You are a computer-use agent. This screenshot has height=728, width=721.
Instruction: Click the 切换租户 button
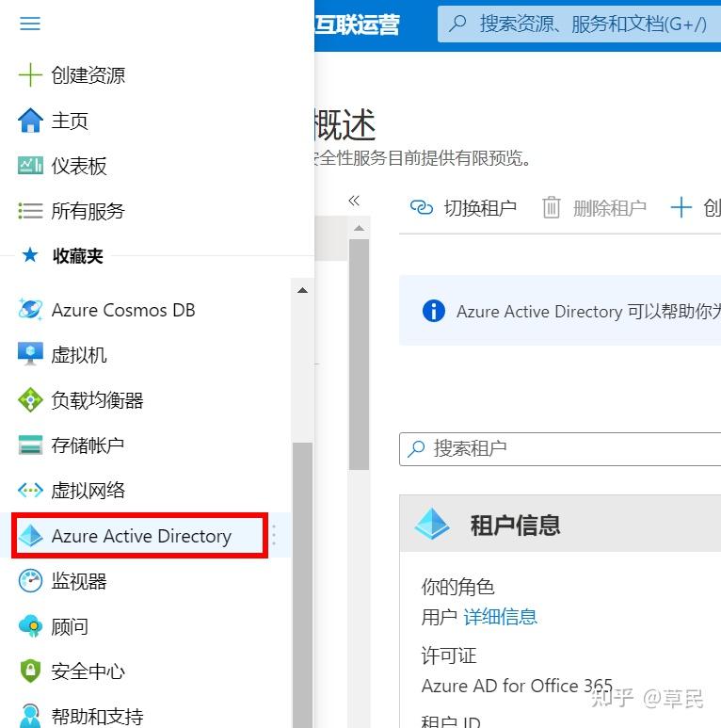[x=464, y=207]
